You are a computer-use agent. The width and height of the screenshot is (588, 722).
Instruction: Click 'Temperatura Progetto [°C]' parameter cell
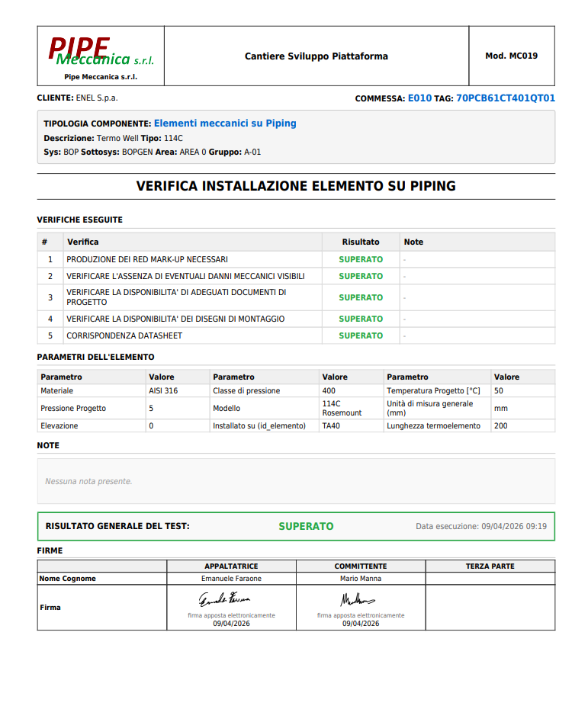(x=437, y=390)
